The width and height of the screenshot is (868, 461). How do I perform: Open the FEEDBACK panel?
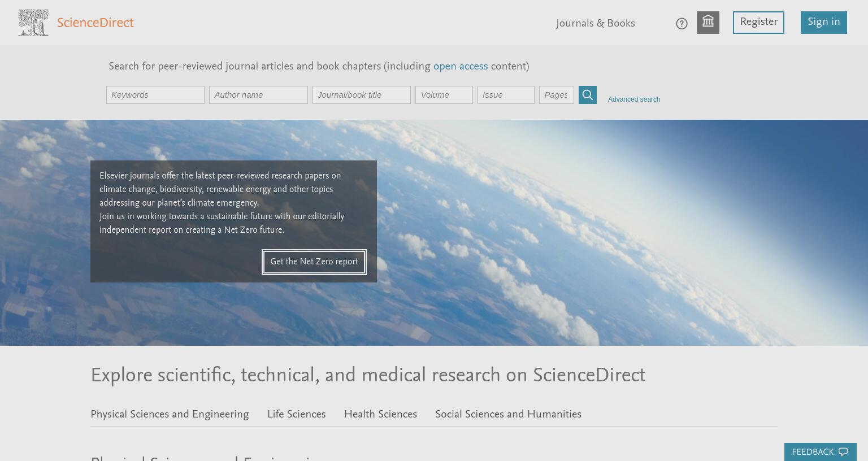[820, 452]
